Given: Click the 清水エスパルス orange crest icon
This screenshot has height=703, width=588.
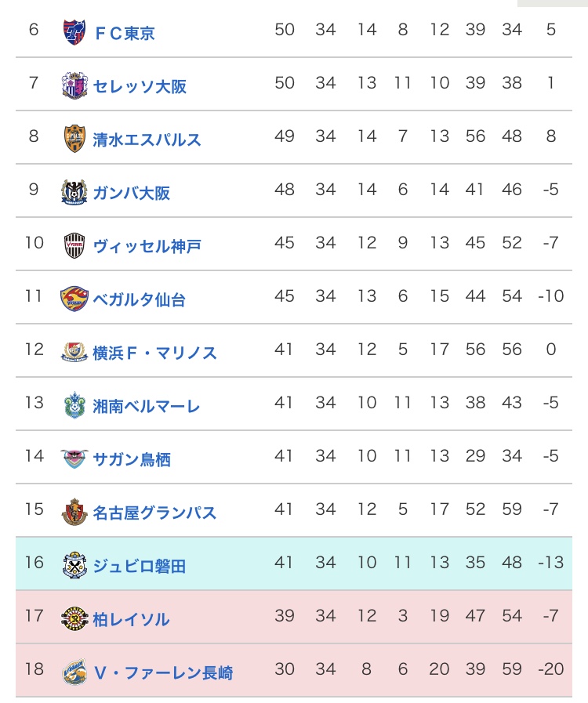Looking at the screenshot, I should [x=74, y=139].
